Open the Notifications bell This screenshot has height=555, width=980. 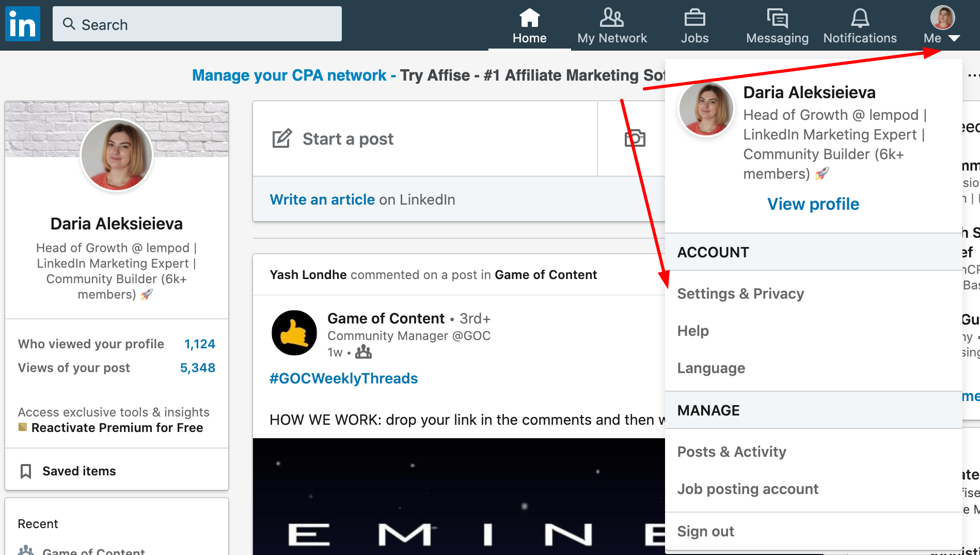(860, 26)
